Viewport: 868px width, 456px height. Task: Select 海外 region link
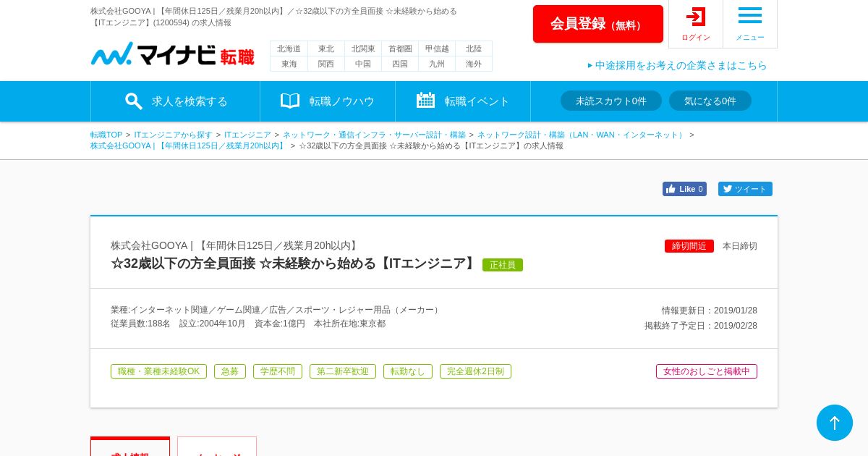click(474, 64)
